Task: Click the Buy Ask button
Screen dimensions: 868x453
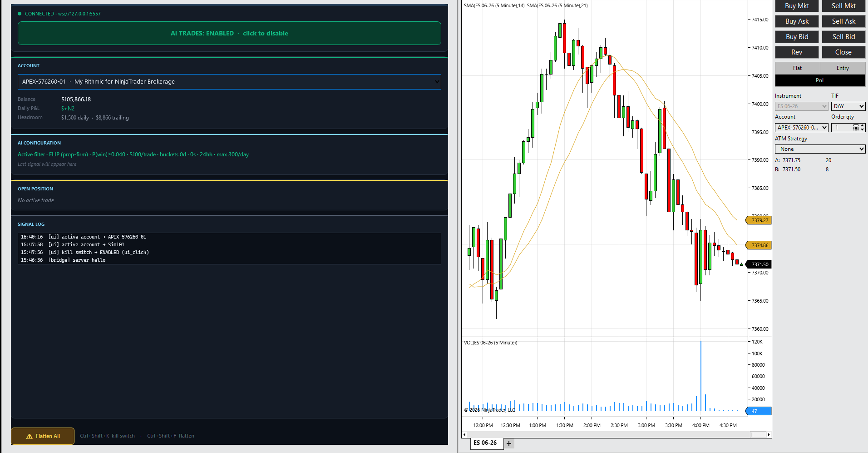Action: coord(797,21)
